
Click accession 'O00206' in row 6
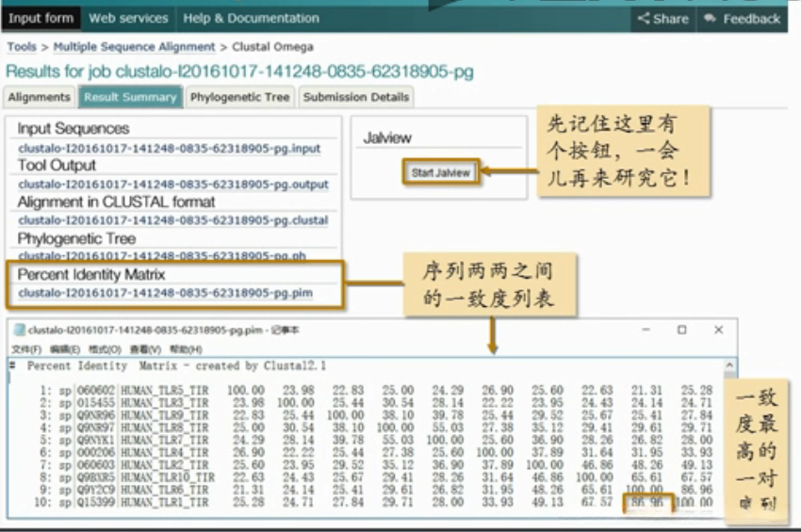point(96,452)
